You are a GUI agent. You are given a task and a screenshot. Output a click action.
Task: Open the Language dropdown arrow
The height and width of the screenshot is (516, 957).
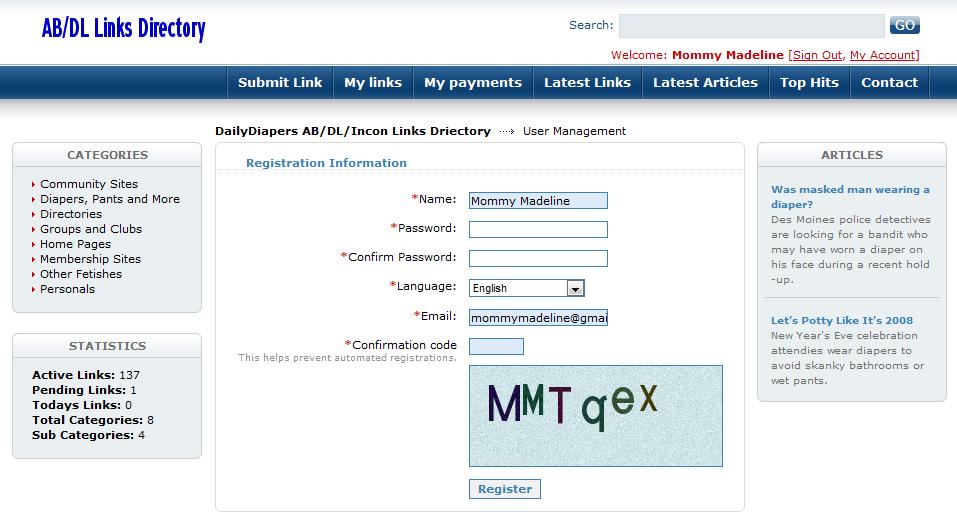(575, 288)
